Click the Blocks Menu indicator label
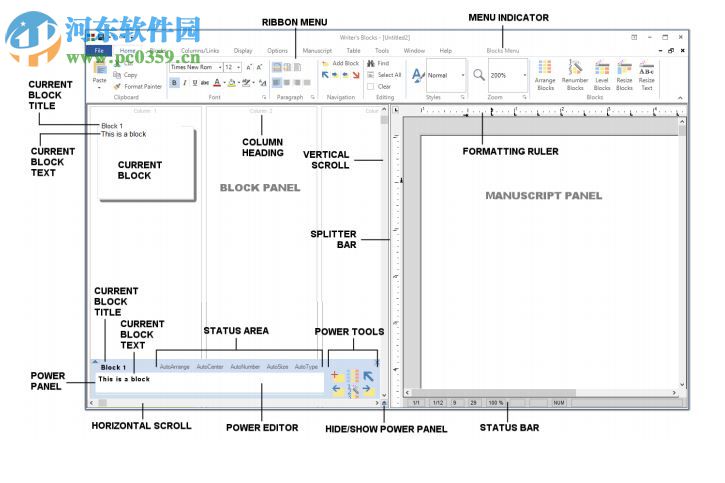This screenshot has width=725, height=483. tap(503, 51)
